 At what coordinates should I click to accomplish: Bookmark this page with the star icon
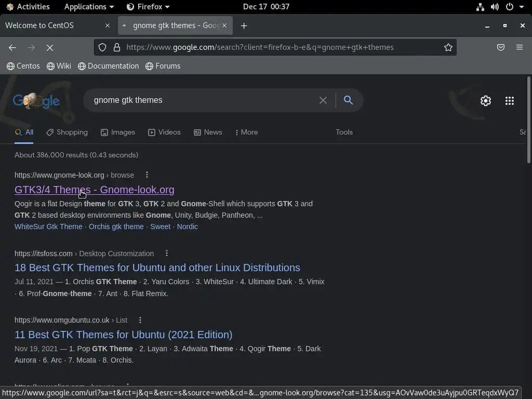[448, 47]
